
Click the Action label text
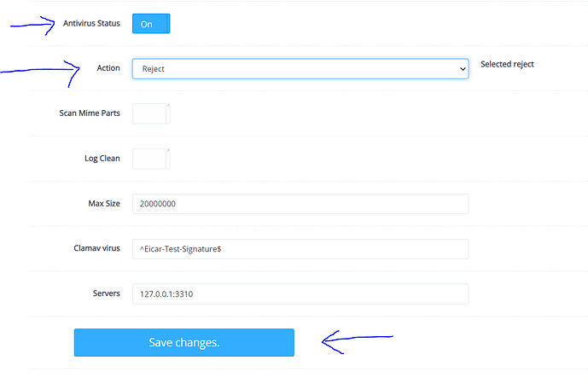click(108, 68)
